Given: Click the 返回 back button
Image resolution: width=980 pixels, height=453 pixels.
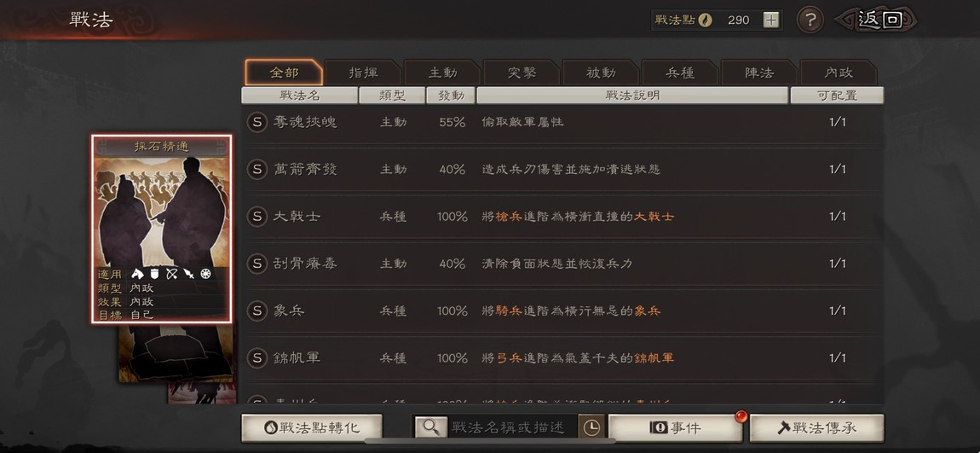Looking at the screenshot, I should [878, 20].
